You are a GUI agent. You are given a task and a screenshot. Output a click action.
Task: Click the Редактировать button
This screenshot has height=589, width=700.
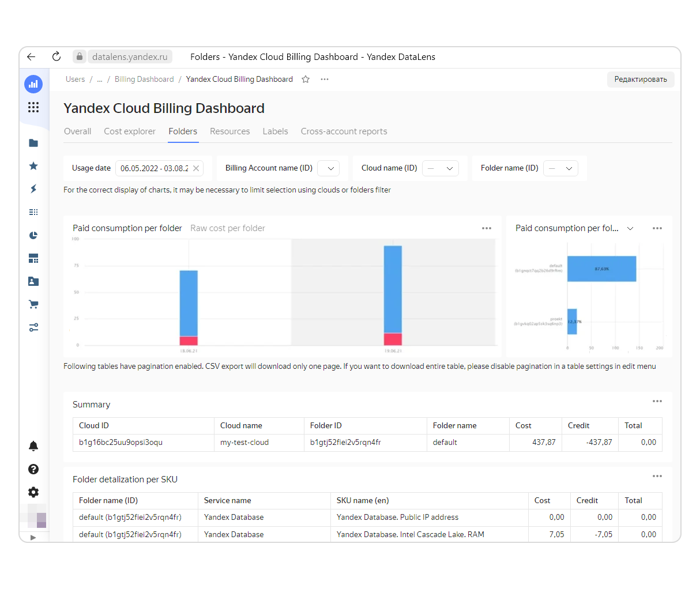[641, 80]
